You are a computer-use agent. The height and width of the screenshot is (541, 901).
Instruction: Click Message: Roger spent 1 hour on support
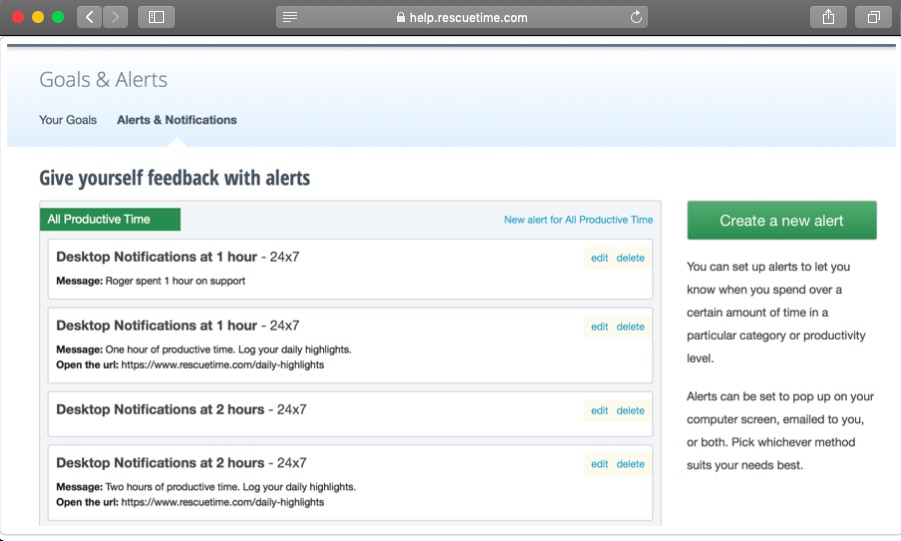tap(151, 281)
